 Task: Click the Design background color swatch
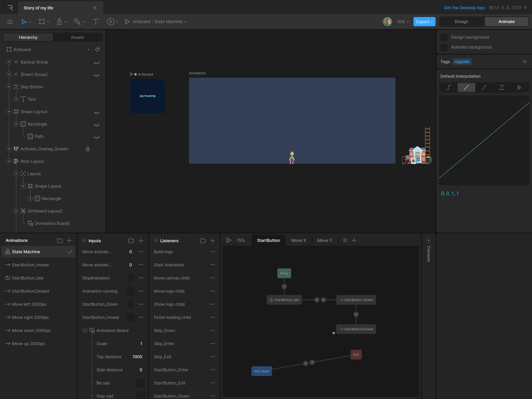[444, 37]
